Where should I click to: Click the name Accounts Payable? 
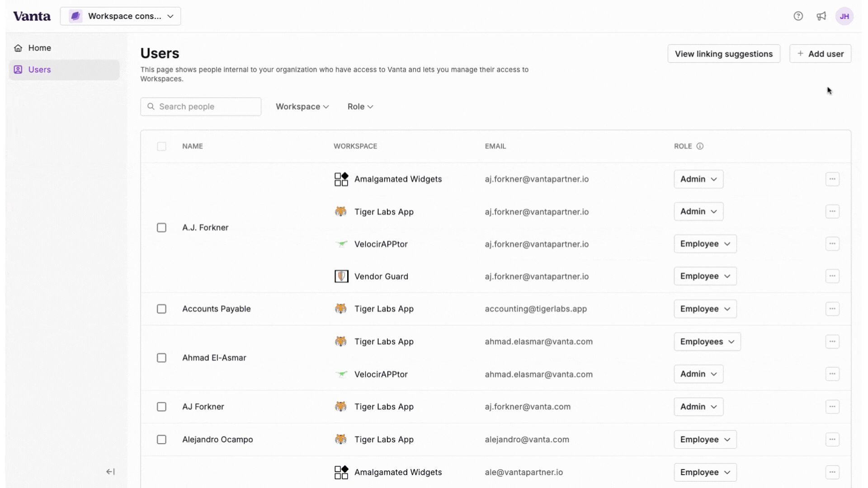pyautogui.click(x=217, y=309)
